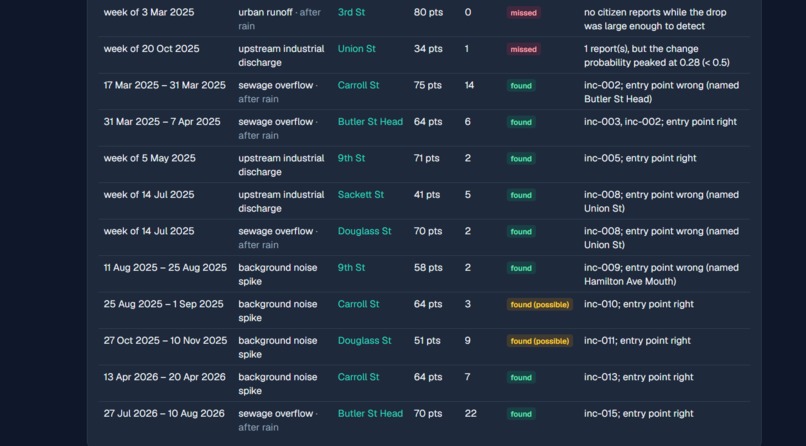Open Carroll St link in 13 Apr 2026 row
The image size is (806, 446).
point(358,377)
